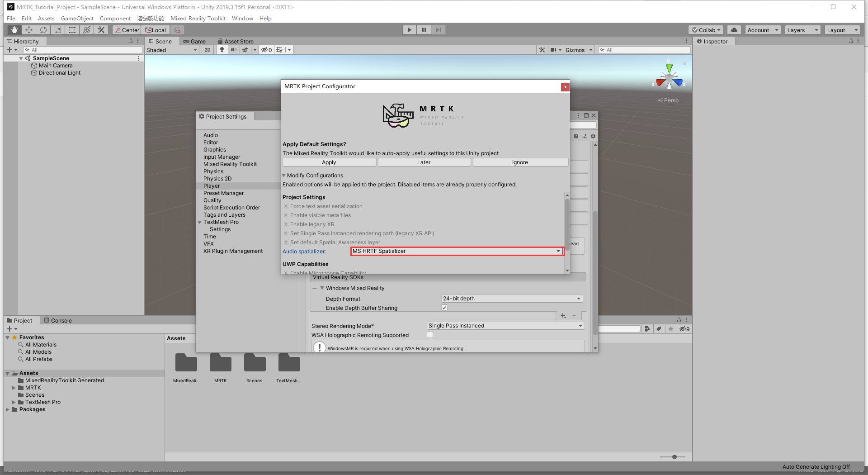Open the Layers dropdown

pyautogui.click(x=803, y=30)
